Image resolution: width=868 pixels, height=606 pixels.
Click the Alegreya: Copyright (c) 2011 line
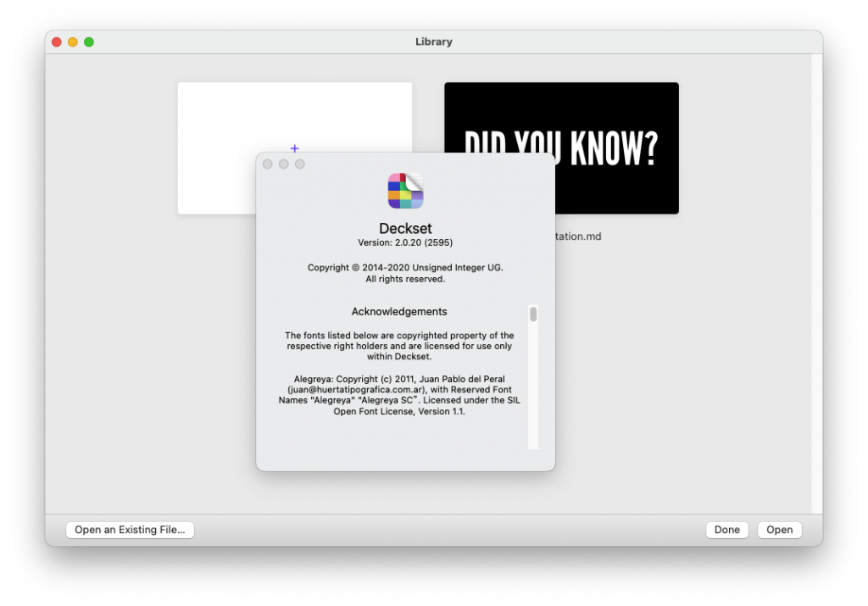click(399, 379)
